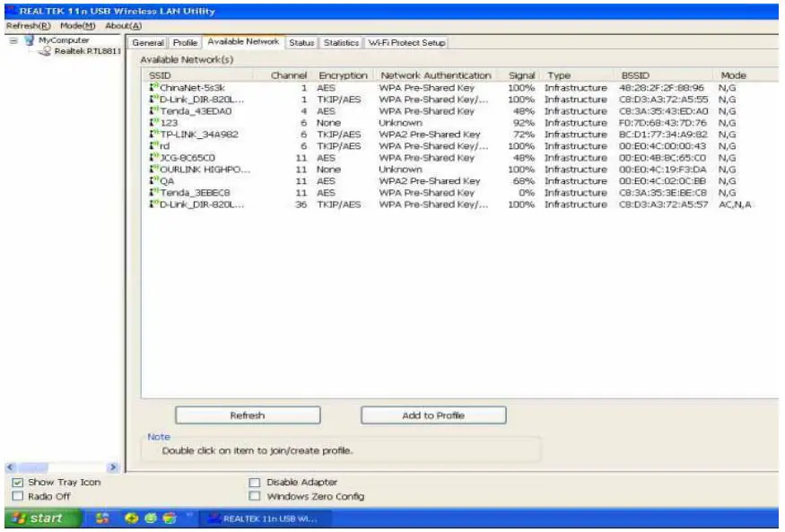Click the WPA2 Pre-Shared Key cell for QA
Viewport: 785px width, 532px height.
tap(429, 180)
